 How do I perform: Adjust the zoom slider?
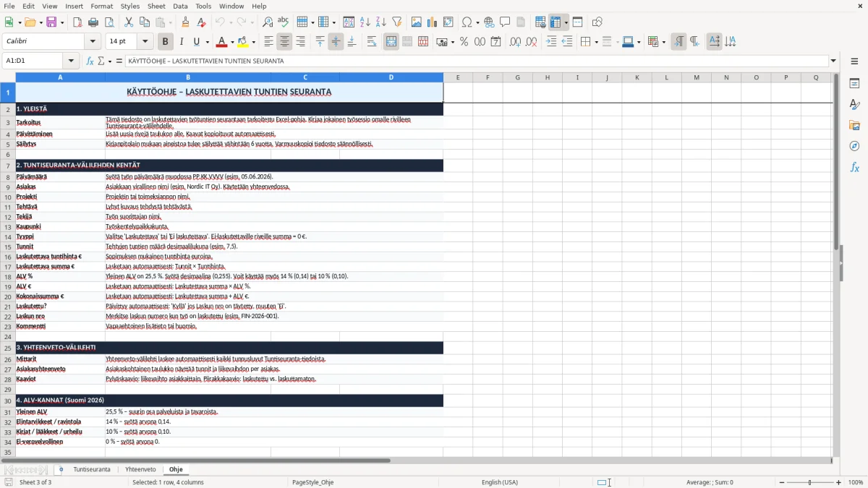pyautogui.click(x=810, y=482)
